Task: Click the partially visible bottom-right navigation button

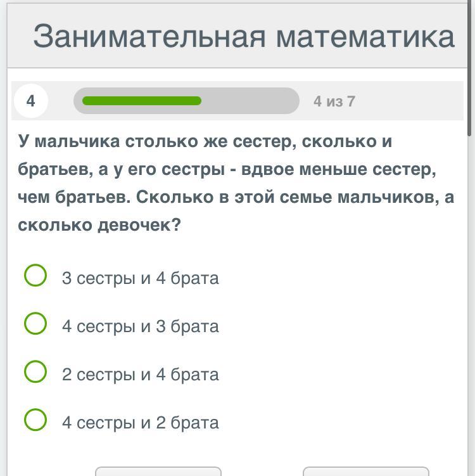Action: [x=366, y=472]
